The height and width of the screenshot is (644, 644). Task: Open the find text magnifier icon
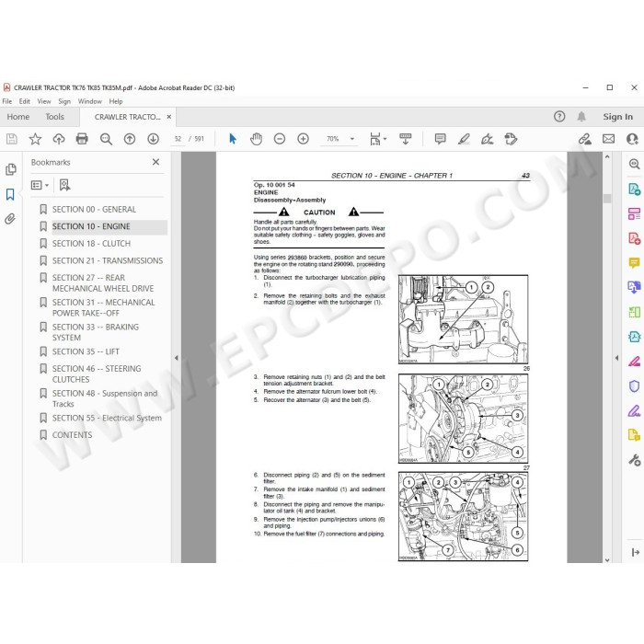pyautogui.click(x=106, y=139)
